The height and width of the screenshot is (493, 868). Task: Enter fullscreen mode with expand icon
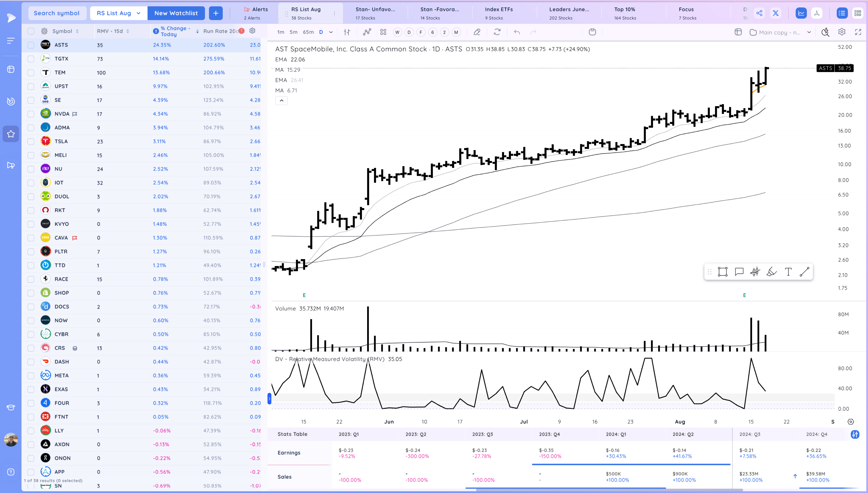tap(859, 32)
